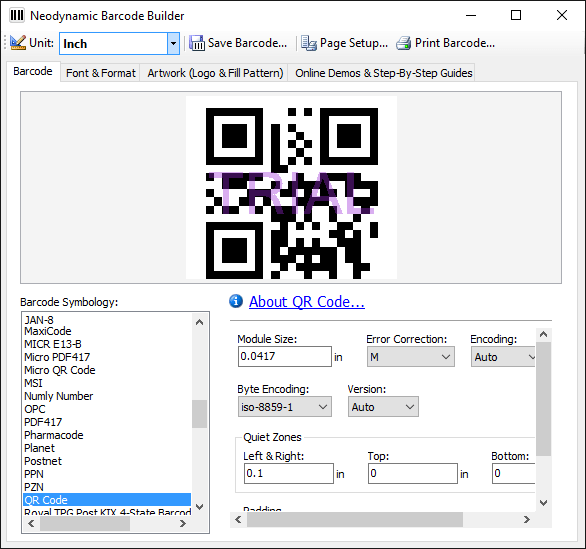Select MICR E13-B symbology

click(x=107, y=344)
